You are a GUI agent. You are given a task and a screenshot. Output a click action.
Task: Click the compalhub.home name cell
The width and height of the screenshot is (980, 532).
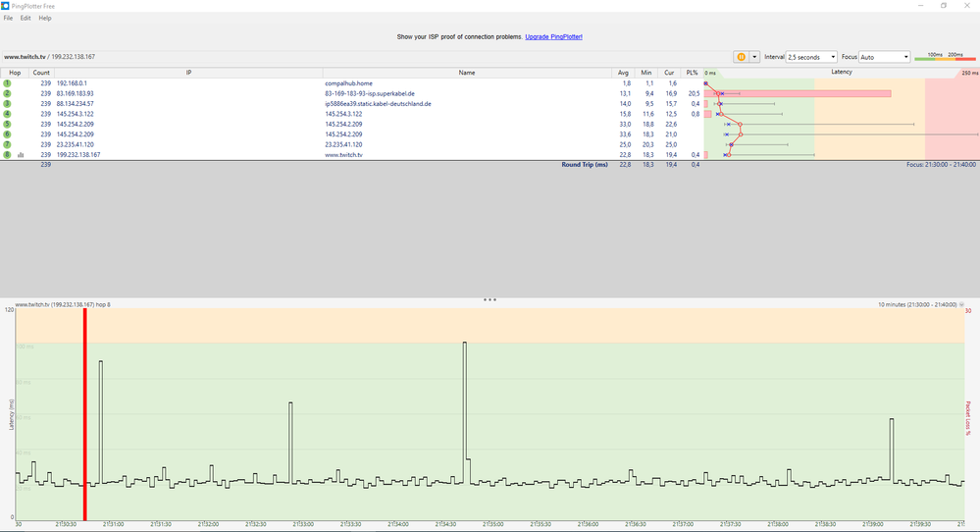click(348, 83)
